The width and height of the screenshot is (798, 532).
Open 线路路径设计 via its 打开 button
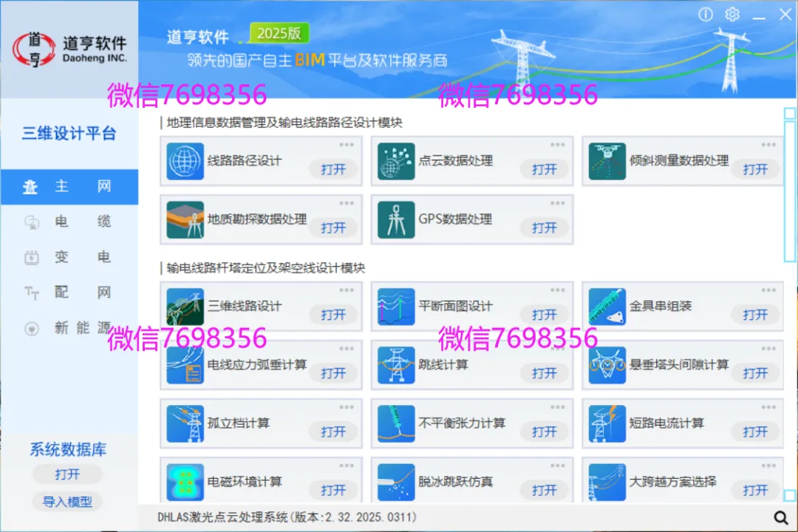point(333,169)
